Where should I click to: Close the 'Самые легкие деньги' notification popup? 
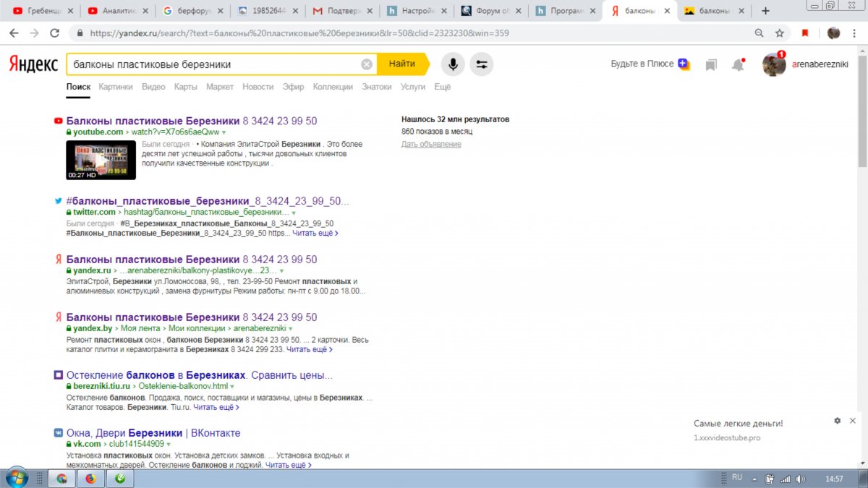tap(853, 421)
